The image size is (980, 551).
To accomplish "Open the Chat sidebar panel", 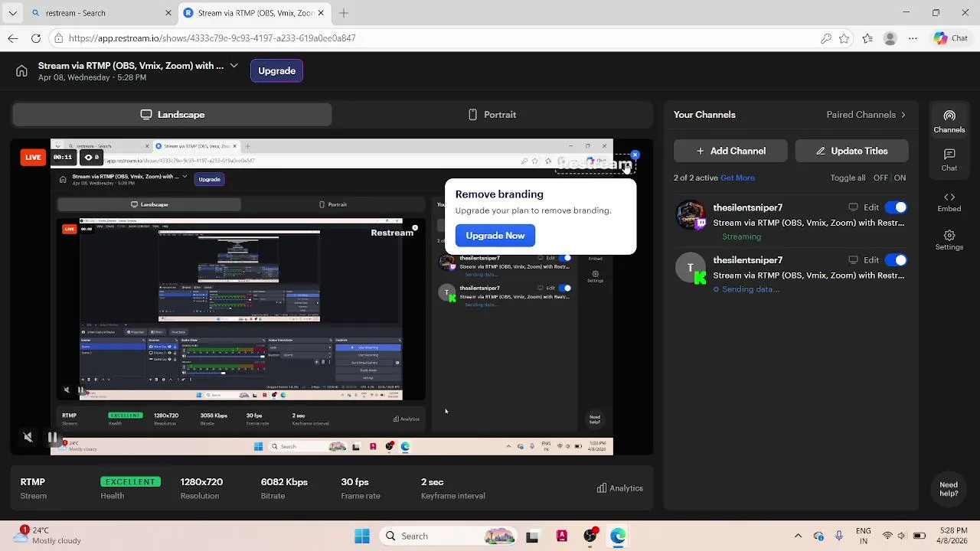I will pyautogui.click(x=949, y=160).
